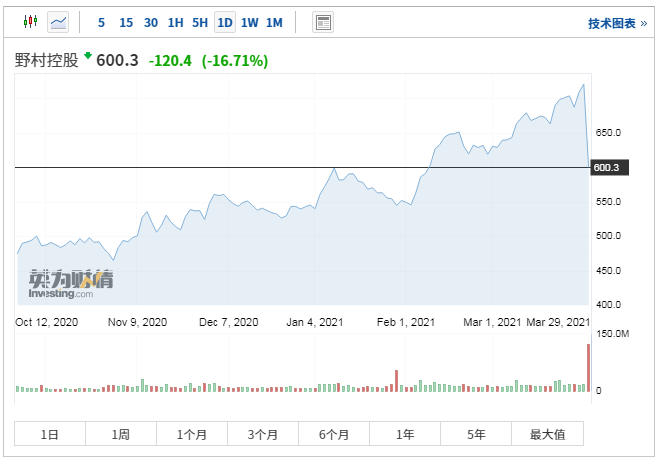Switch to 1W weekly interval

(x=250, y=22)
